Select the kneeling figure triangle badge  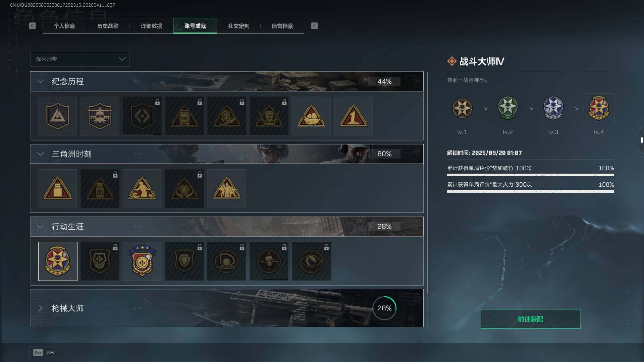click(x=142, y=189)
